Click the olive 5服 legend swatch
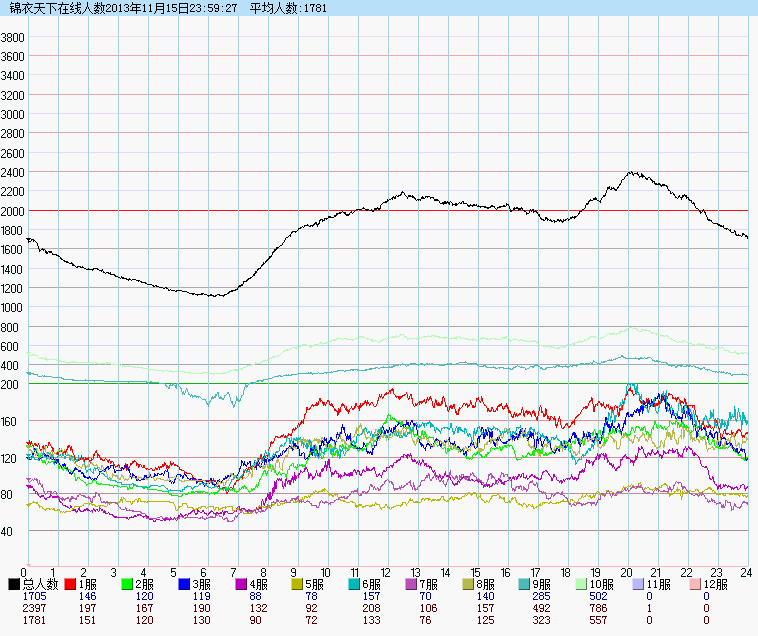Viewport: 758px width, 636px height. pos(299,583)
